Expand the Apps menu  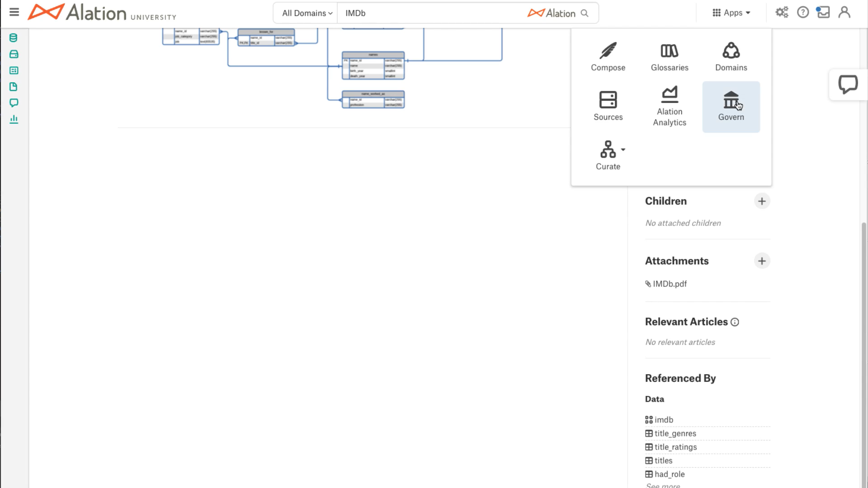point(731,13)
